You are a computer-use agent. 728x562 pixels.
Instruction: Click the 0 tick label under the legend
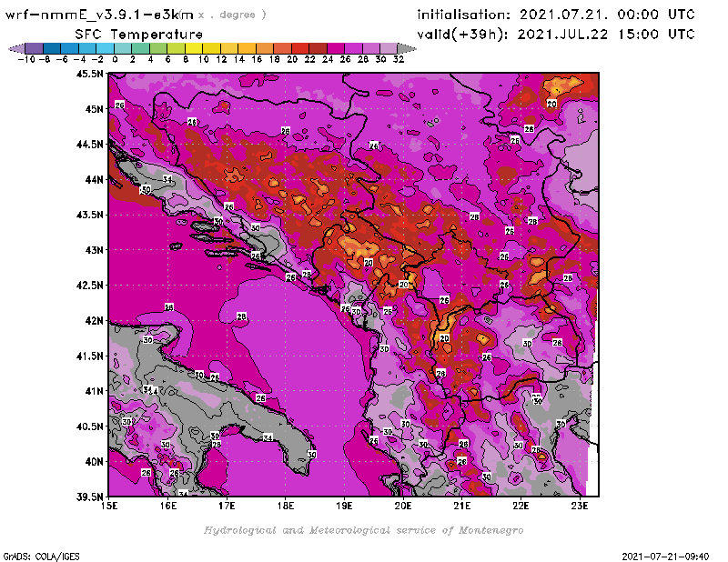click(x=115, y=59)
